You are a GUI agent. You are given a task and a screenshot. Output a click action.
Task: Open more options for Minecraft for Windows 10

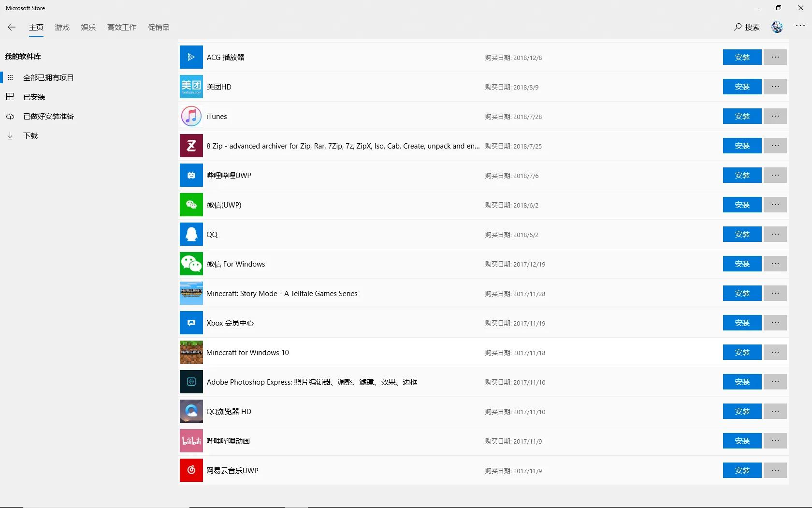coord(775,352)
